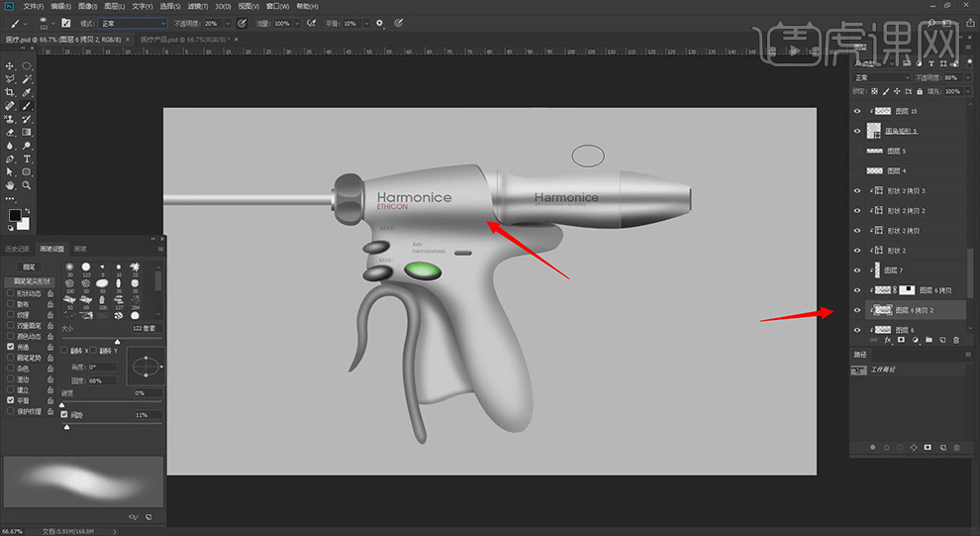
Task: Switch to 历史记录 panel tab
Action: (18, 249)
